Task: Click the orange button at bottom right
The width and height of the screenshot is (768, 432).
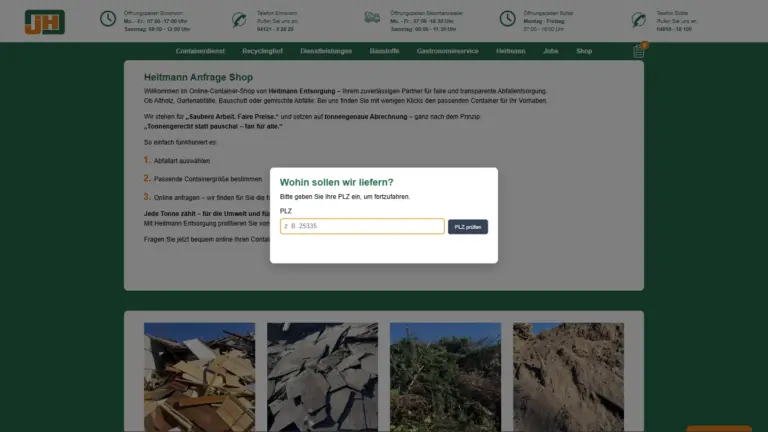Action: coord(718,428)
